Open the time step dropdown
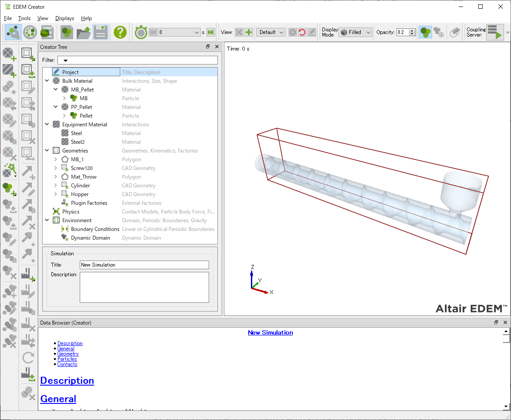The image size is (511, 420). point(196,32)
